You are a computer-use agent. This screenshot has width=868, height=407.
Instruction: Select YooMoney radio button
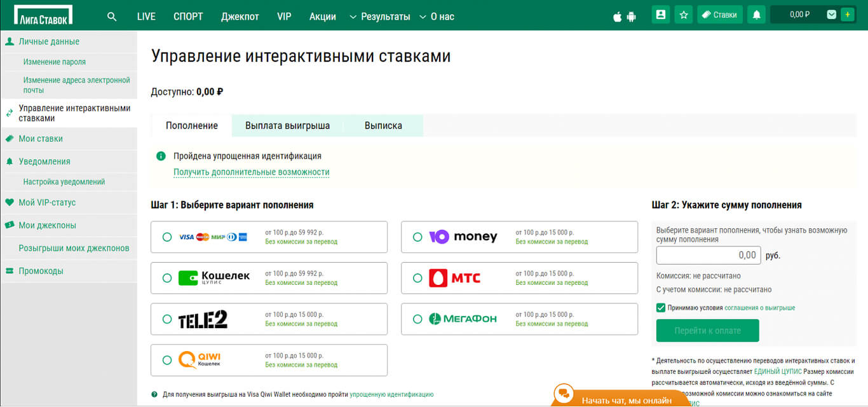click(x=417, y=237)
